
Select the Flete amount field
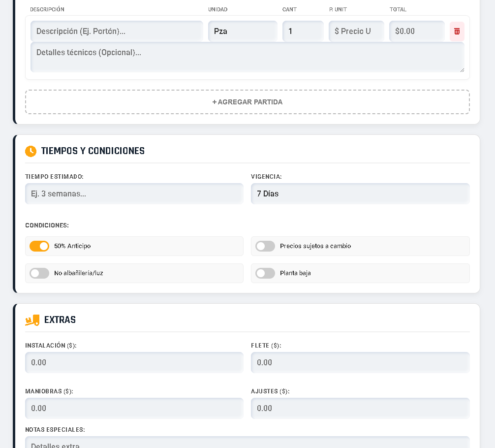[360, 363]
